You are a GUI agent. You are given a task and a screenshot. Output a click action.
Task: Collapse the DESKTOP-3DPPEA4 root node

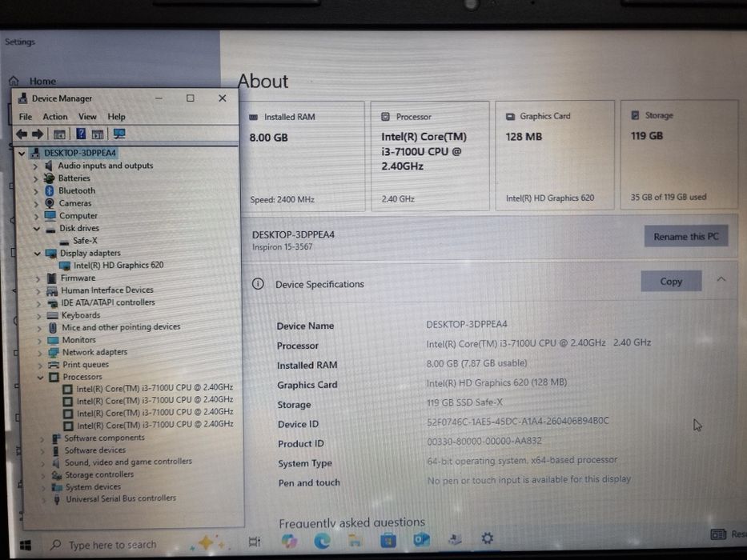[x=22, y=154]
